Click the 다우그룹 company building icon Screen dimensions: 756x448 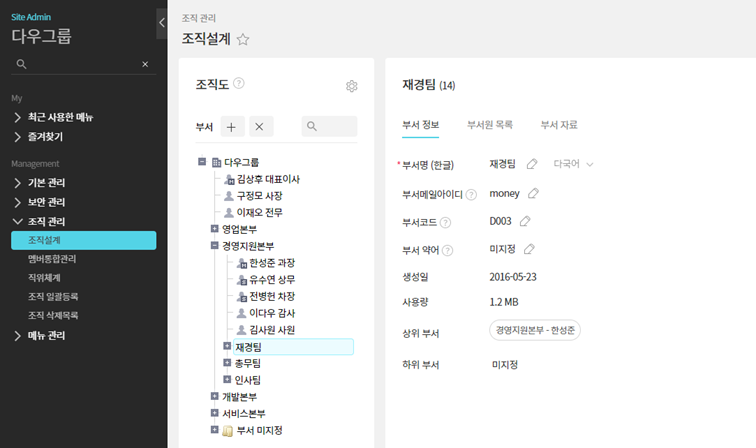tap(216, 163)
